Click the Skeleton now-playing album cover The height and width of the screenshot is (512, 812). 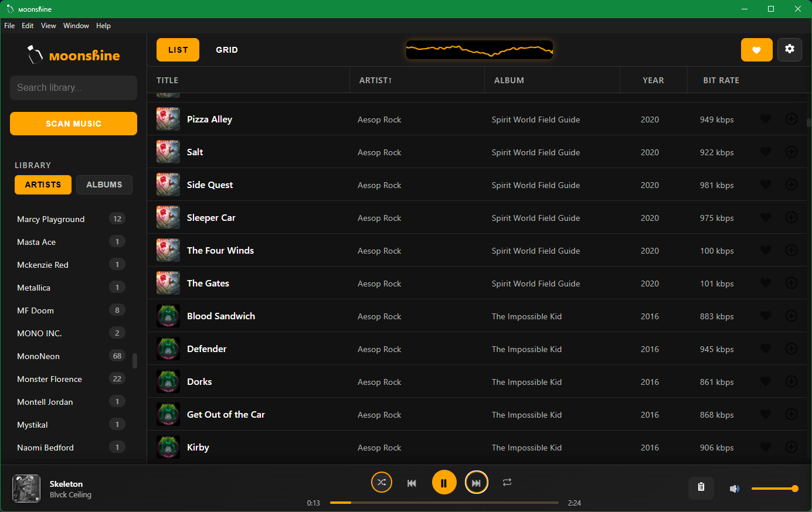point(26,489)
